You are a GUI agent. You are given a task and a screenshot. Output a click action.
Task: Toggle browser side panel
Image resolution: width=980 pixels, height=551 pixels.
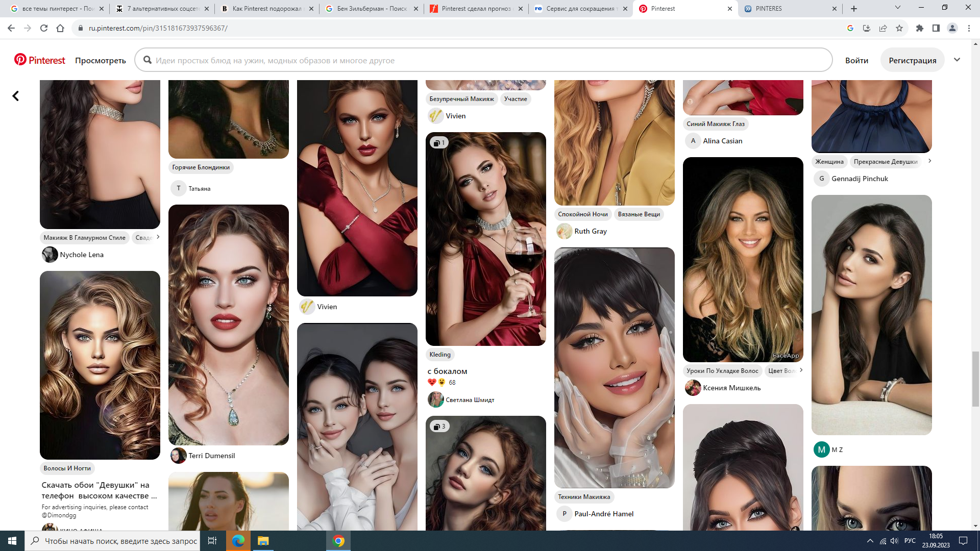click(x=936, y=28)
